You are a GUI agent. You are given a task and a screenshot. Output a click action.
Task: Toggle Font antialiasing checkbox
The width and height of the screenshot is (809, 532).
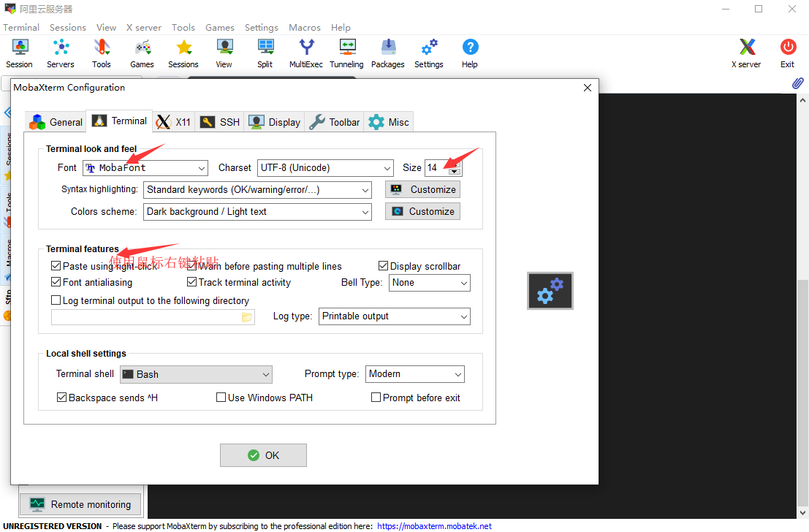[x=56, y=282]
